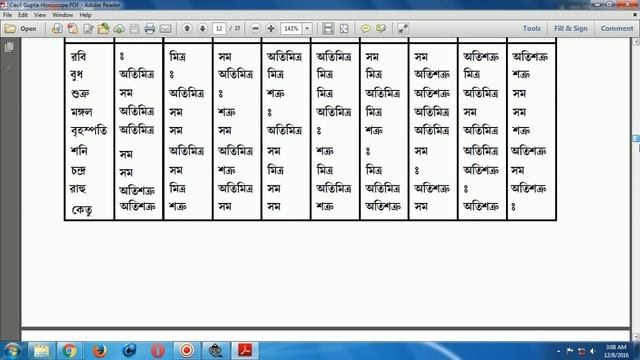Click the Open file toolbar button
Screen dimensions: 640x360
point(20,29)
